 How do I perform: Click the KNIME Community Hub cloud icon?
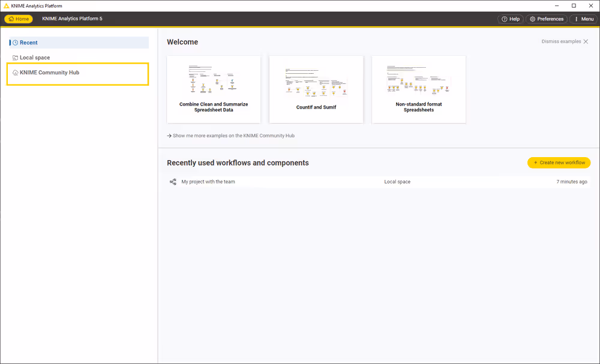coord(15,73)
